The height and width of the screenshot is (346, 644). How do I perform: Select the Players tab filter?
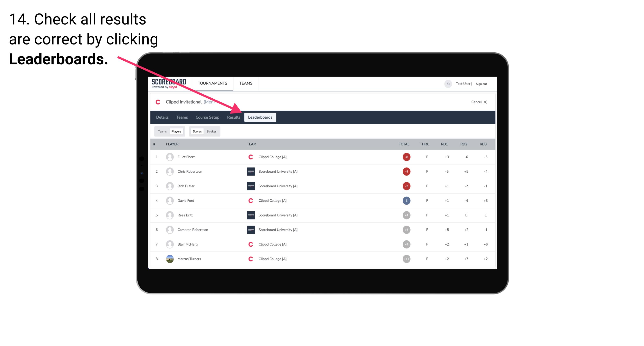tap(176, 131)
